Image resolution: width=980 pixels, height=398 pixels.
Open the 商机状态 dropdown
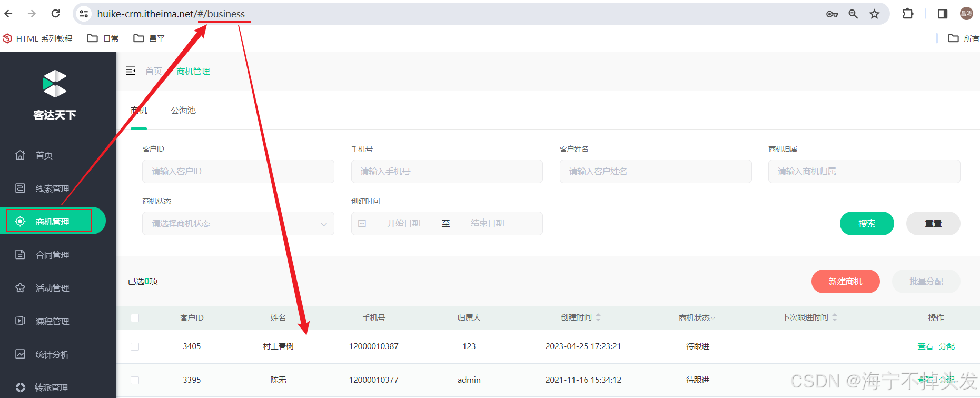(x=238, y=223)
